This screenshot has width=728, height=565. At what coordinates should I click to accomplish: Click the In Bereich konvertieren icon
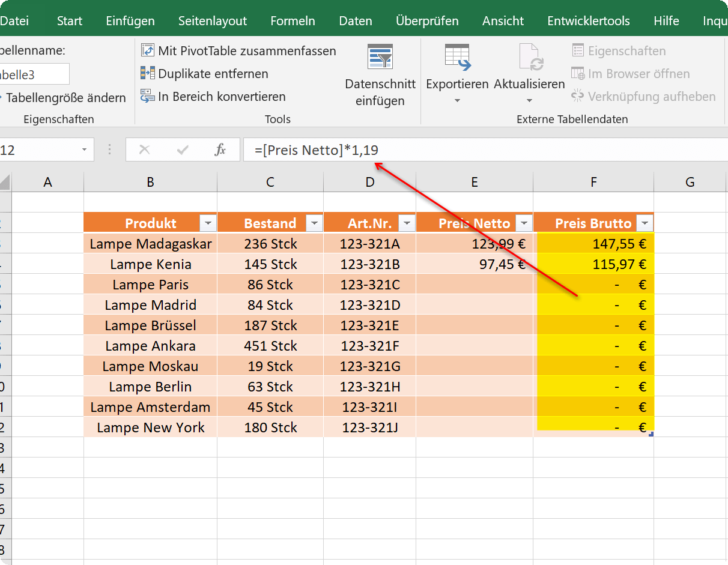click(x=147, y=96)
